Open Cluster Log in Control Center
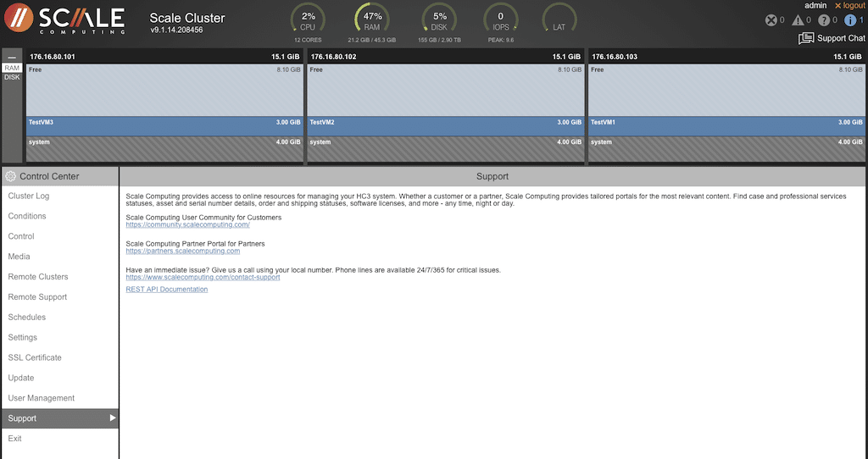 click(60, 196)
